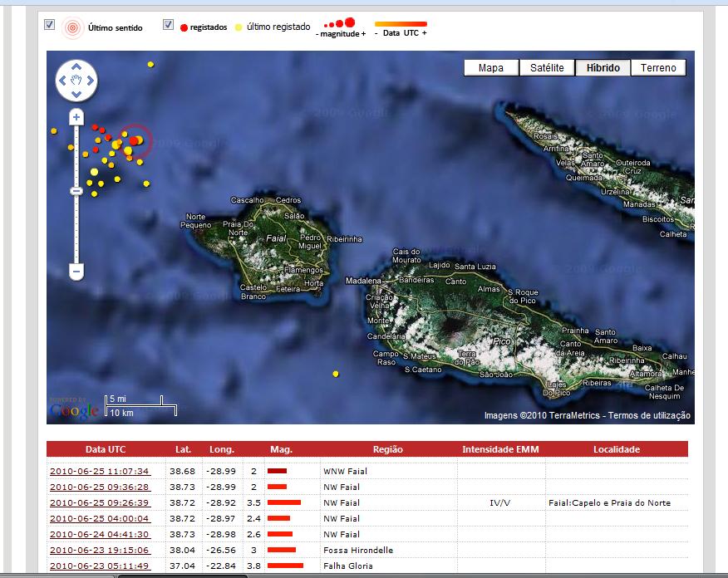Zoom out with the minus button

pos(76,272)
